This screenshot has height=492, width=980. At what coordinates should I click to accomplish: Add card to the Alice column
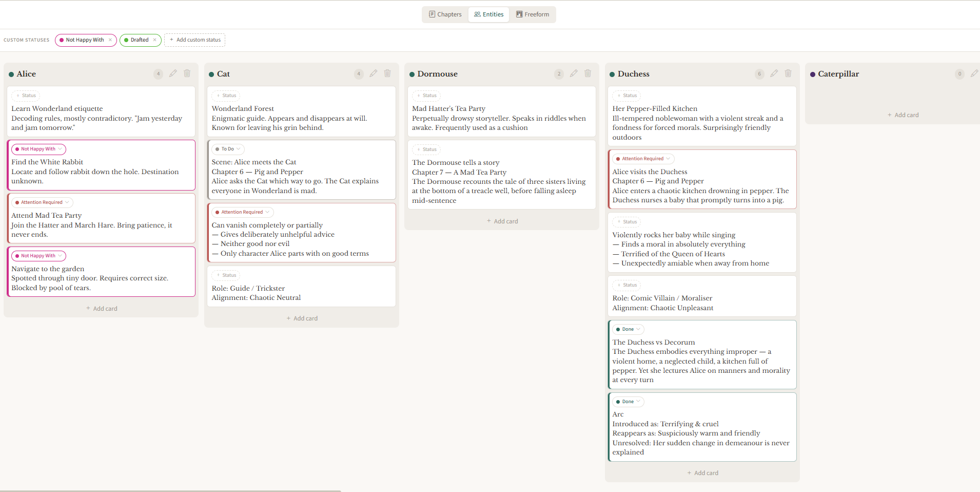tap(102, 309)
